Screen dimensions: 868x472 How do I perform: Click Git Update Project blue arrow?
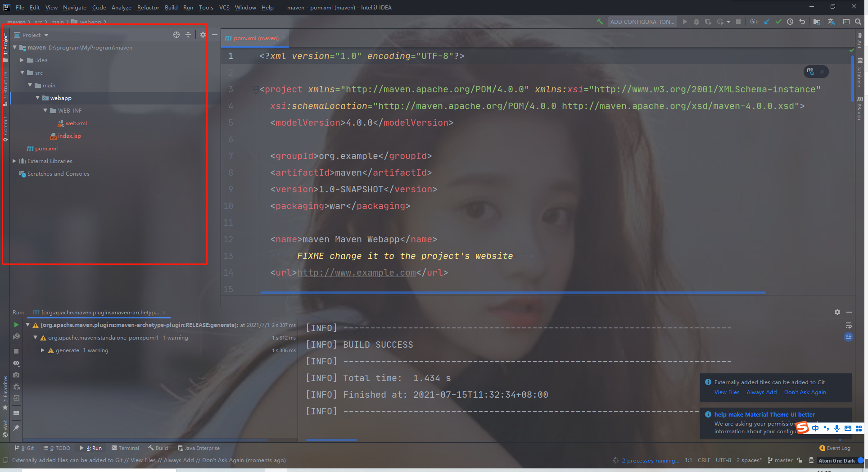(767, 22)
